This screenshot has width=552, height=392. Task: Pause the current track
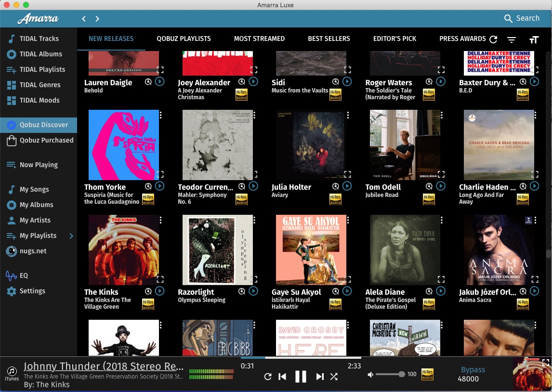click(301, 377)
